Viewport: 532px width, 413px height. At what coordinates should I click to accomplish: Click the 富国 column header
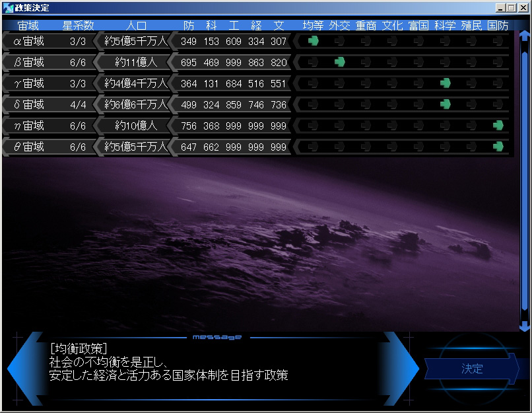tap(418, 26)
